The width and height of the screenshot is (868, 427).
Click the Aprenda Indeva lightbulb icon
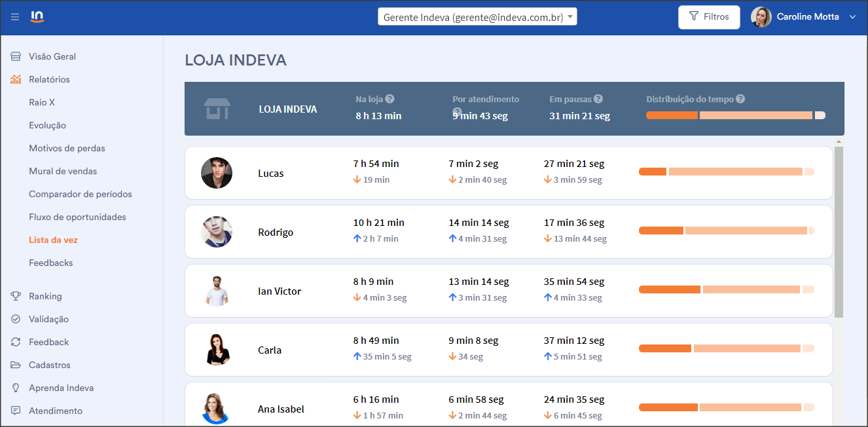[16, 388]
